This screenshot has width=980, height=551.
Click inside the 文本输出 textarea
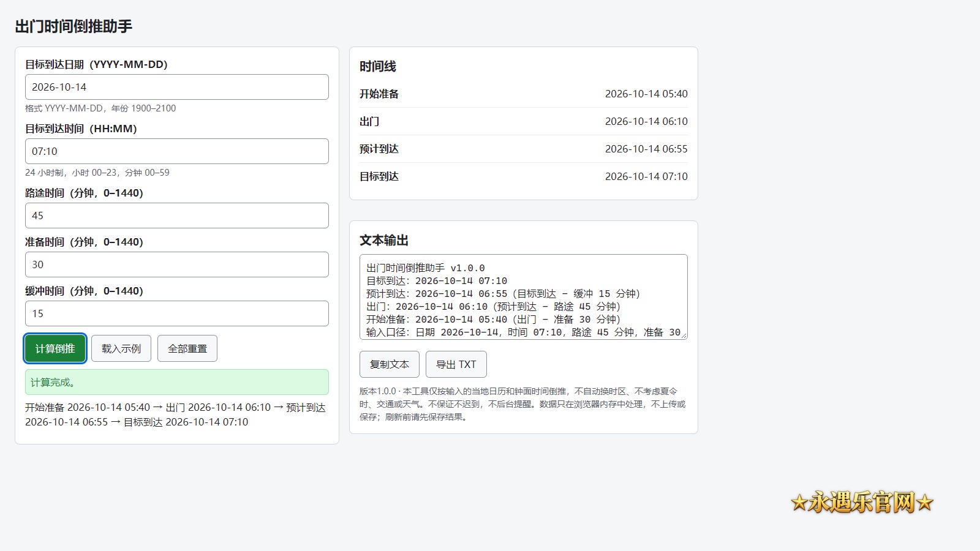click(x=524, y=297)
